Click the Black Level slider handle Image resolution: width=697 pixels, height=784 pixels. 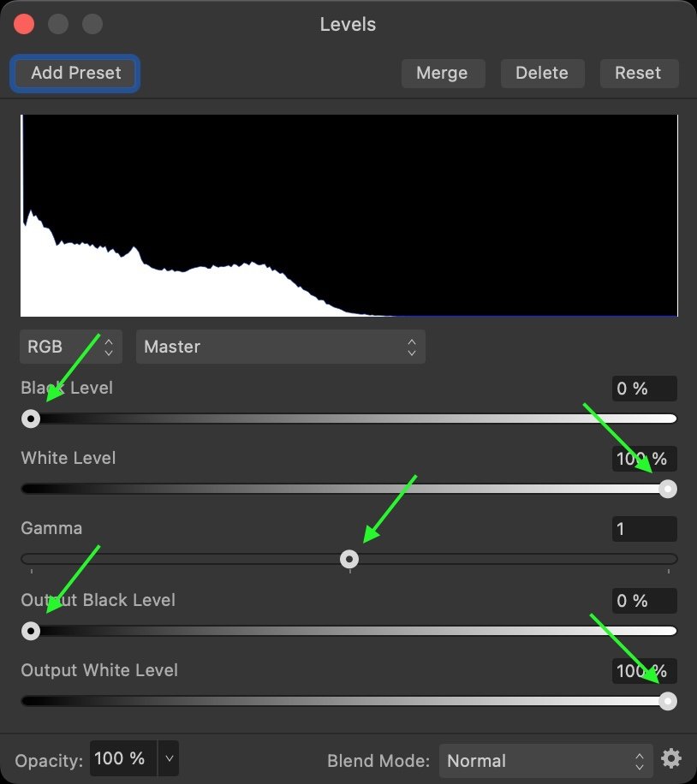click(31, 419)
